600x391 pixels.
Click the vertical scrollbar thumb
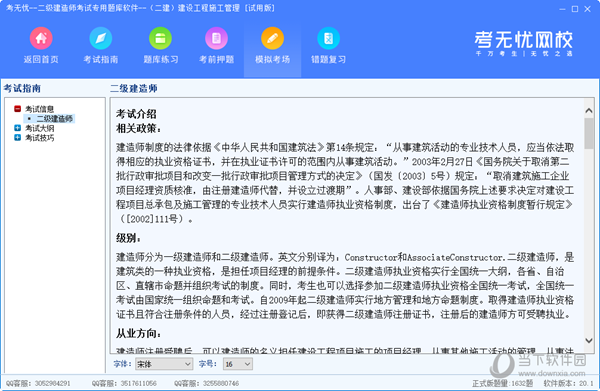pos(589,133)
